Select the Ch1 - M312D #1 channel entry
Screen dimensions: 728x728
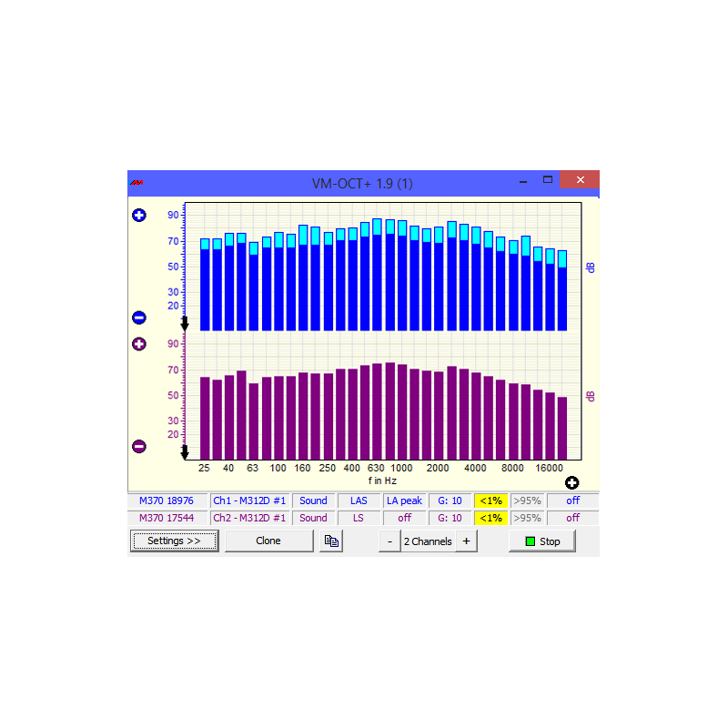(249, 500)
